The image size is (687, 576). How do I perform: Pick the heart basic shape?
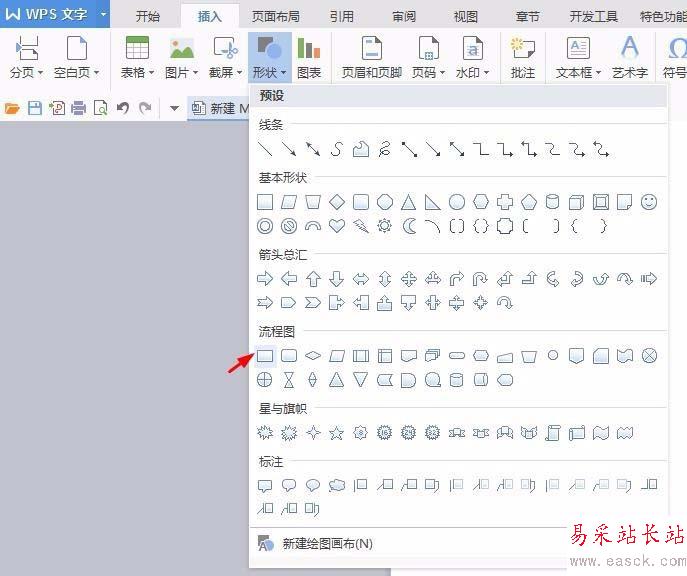pyautogui.click(x=337, y=226)
